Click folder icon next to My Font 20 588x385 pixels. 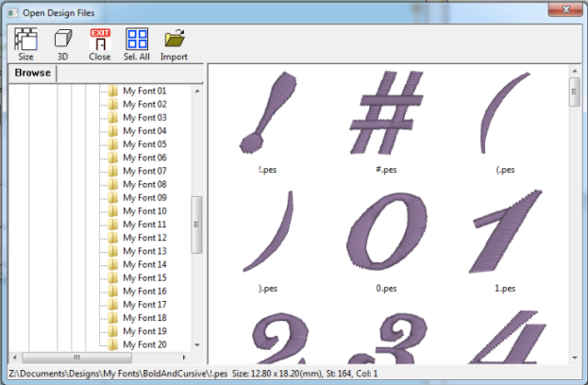coord(112,344)
